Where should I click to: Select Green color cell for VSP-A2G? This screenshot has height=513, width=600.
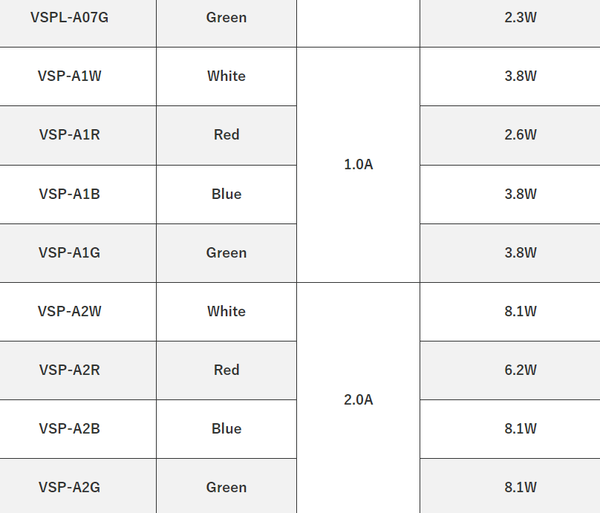pos(226,487)
